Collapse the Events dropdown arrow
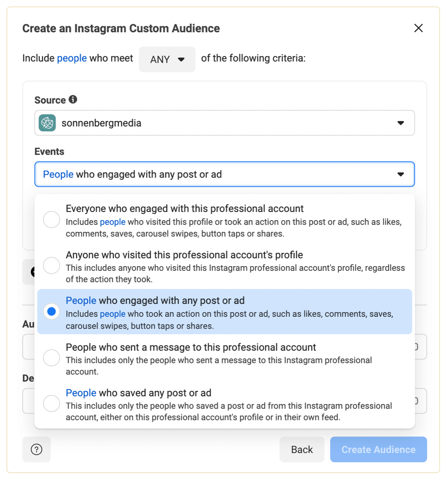Image resolution: width=448 pixels, height=481 pixels. click(x=401, y=174)
